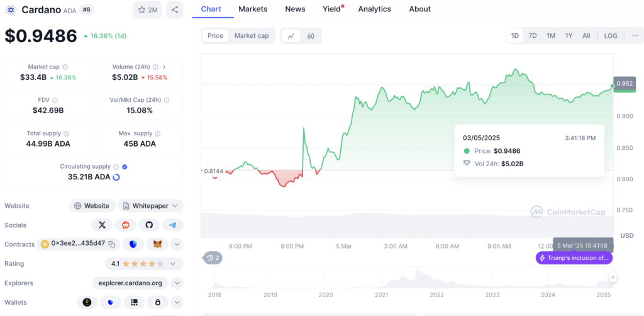Set chart range to 1M
The width and height of the screenshot is (644, 316).
[551, 36]
